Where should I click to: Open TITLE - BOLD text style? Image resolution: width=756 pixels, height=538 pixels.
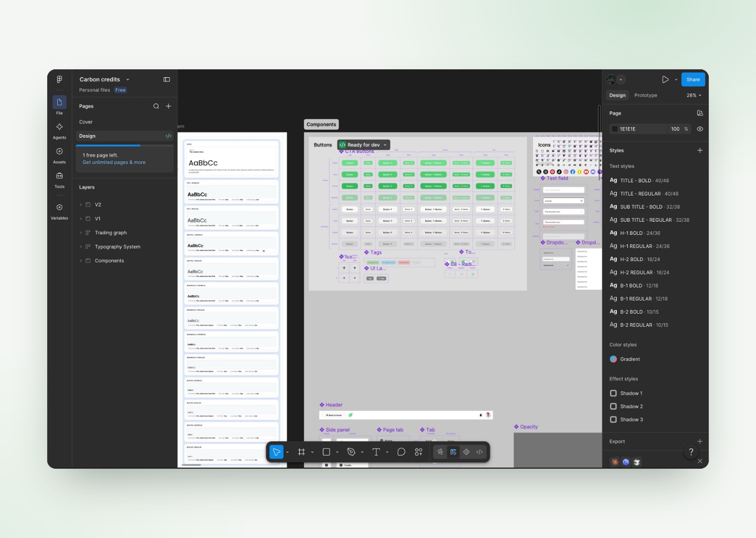pyautogui.click(x=639, y=181)
